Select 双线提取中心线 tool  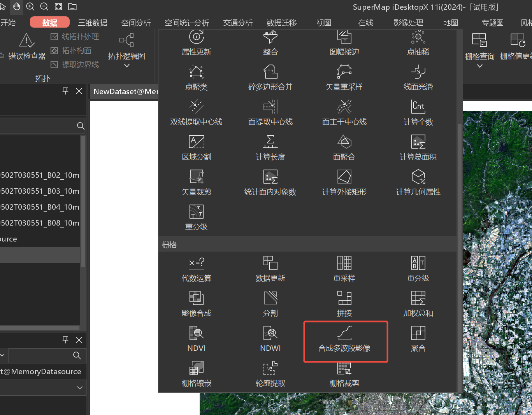(197, 113)
